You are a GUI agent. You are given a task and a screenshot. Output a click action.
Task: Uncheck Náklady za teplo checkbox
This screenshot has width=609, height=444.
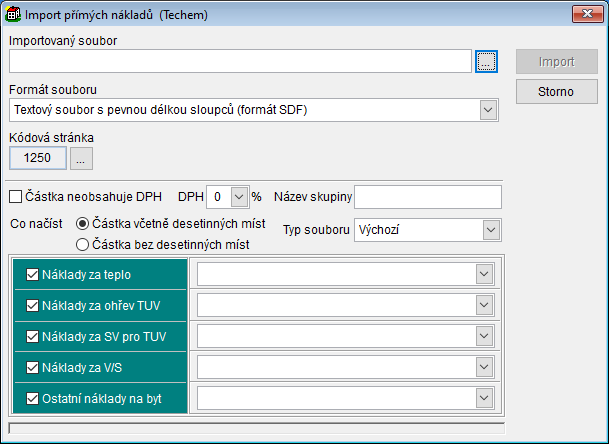[33, 274]
